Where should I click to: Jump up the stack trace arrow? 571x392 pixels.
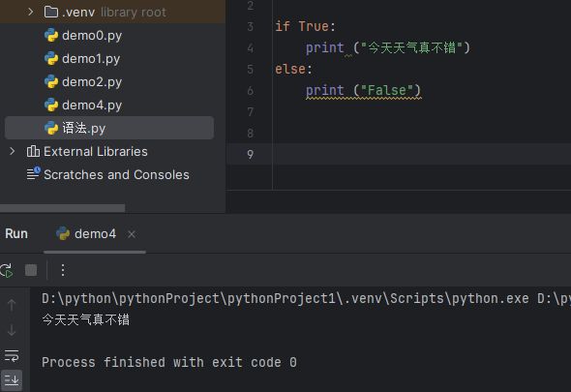click(12, 305)
